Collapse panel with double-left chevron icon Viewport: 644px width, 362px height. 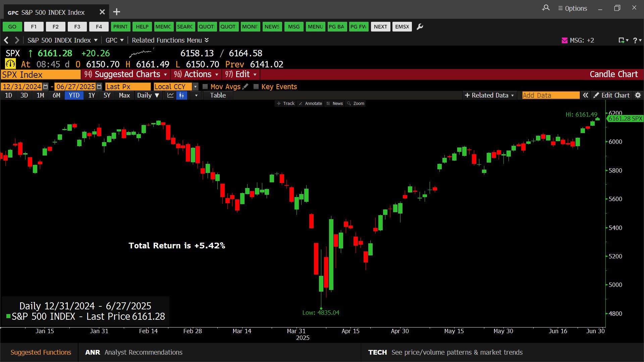pos(585,96)
